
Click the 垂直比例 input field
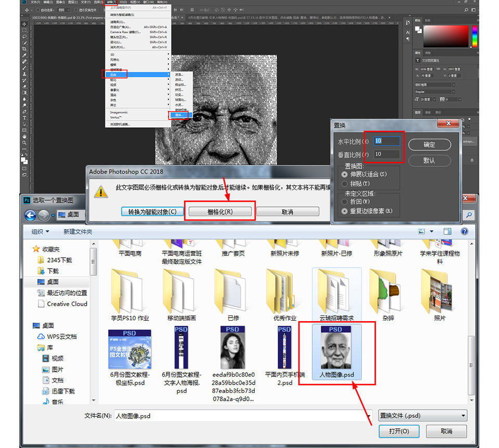point(387,154)
